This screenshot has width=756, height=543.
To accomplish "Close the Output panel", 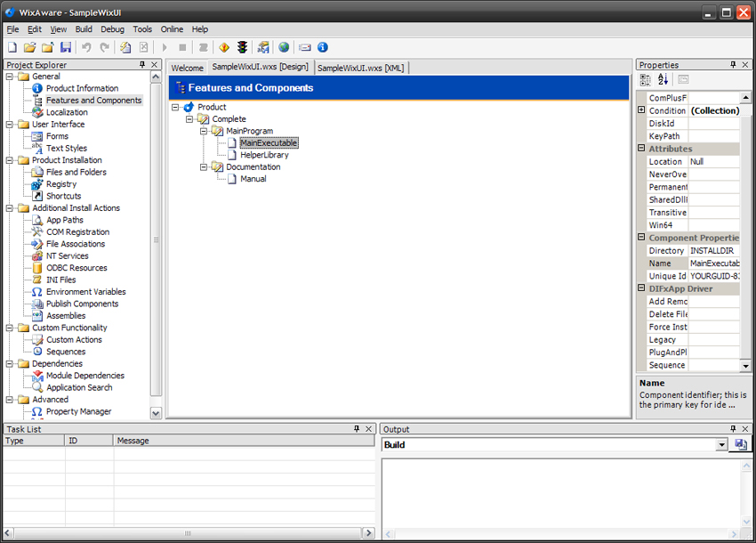I will click(x=745, y=429).
